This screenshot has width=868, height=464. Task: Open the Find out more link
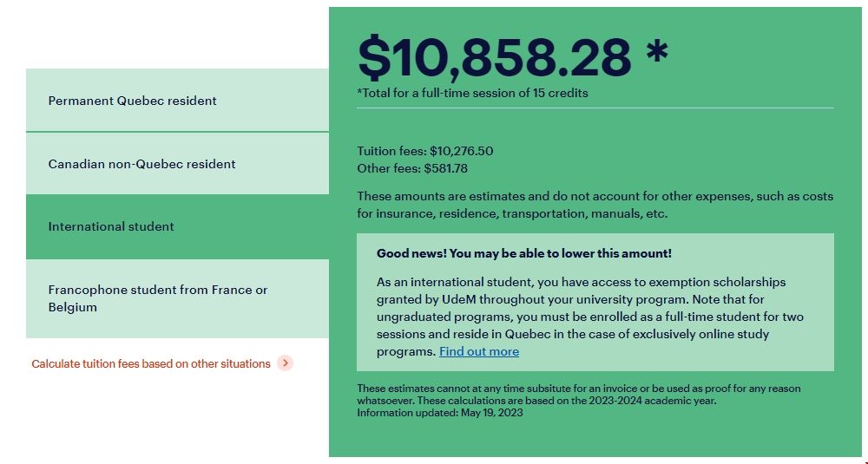tap(479, 351)
